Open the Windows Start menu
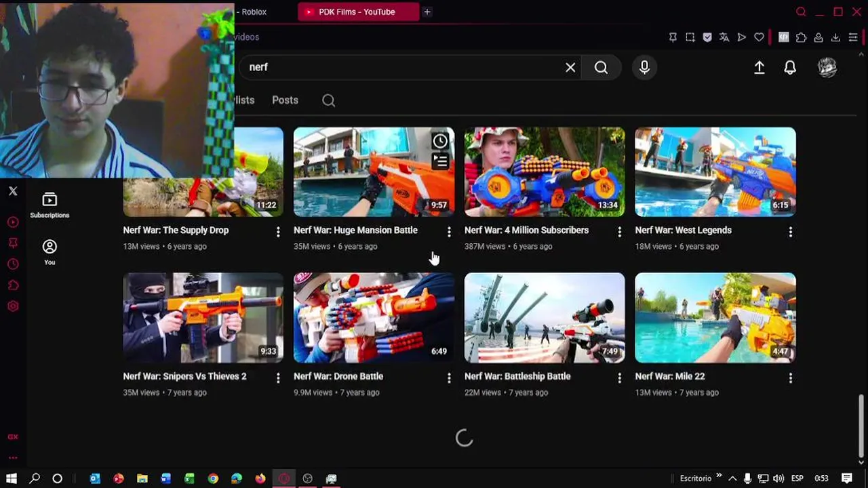 pos(12,479)
